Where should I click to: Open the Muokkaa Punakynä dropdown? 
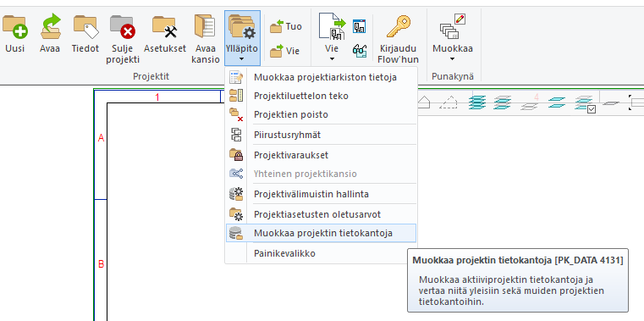pos(453,38)
